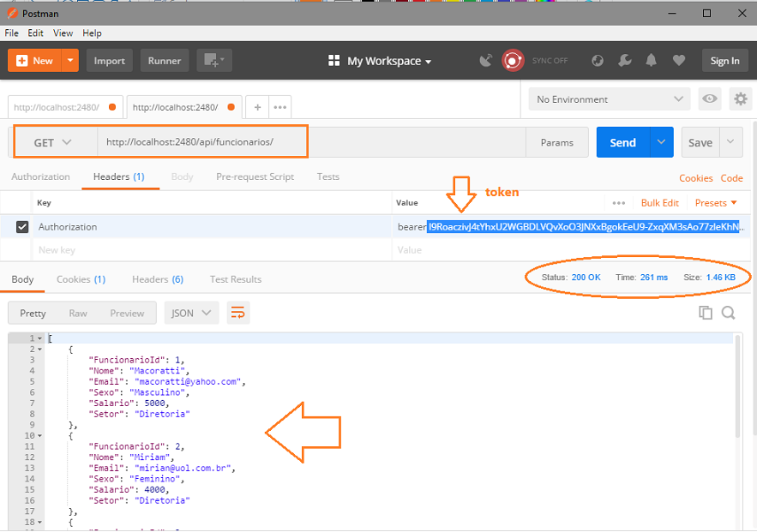Switch to the Authorization tab
Viewport: 757px width, 532px height.
[40, 176]
